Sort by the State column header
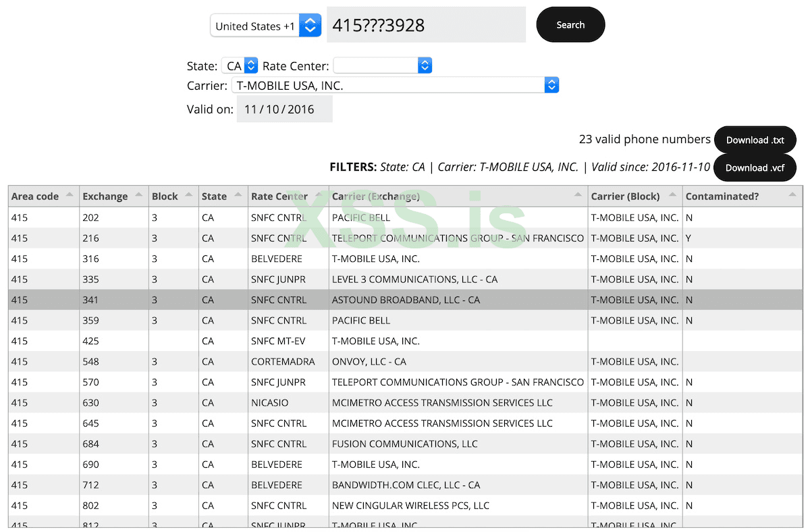 223,196
